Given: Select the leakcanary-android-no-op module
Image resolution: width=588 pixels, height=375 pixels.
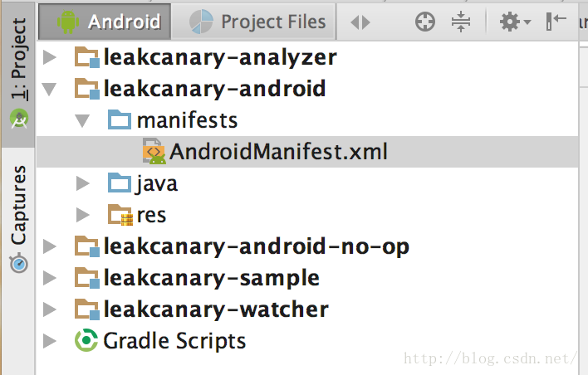Looking at the screenshot, I should [256, 246].
